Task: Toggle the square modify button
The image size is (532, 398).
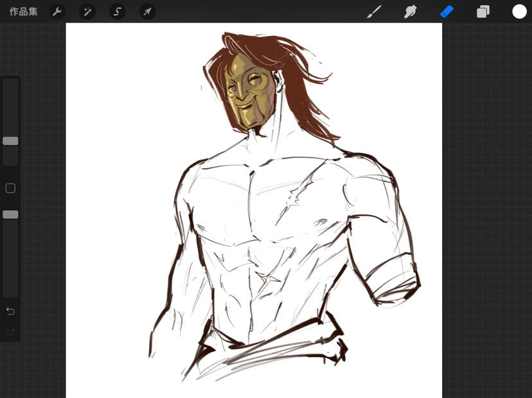Action: pyautogui.click(x=10, y=188)
